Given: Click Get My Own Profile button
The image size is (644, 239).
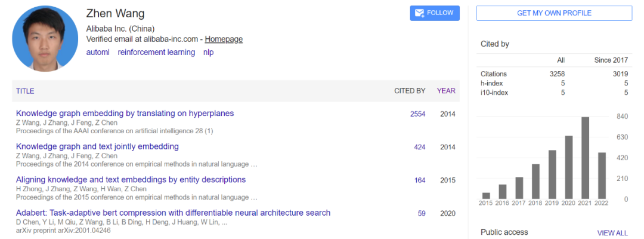Looking at the screenshot, I should pyautogui.click(x=554, y=13).
